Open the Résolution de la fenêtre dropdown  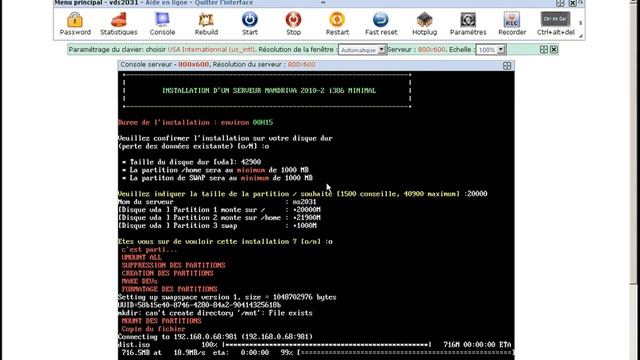click(362, 50)
